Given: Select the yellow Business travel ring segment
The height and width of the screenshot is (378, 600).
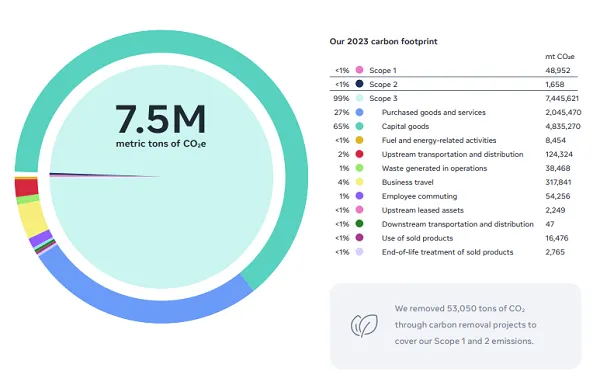Looking at the screenshot, I should point(31,219).
